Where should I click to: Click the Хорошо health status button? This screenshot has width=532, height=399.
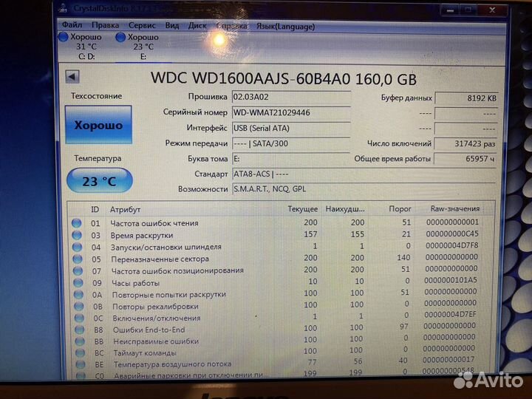point(98,125)
